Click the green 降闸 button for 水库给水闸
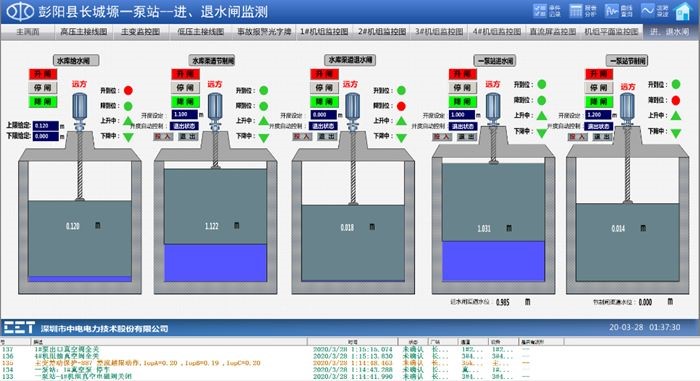This screenshot has height=381, width=700. [x=43, y=102]
